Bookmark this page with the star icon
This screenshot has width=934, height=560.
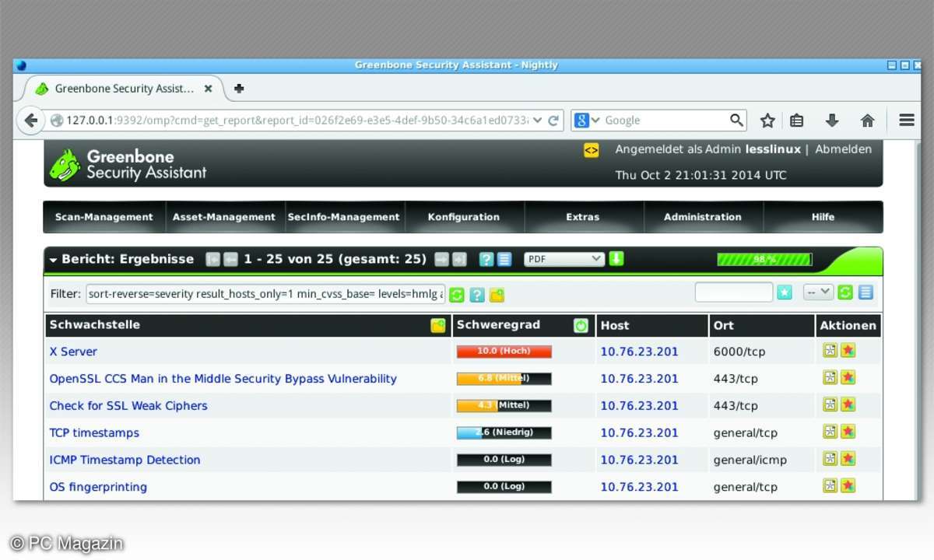point(767,121)
